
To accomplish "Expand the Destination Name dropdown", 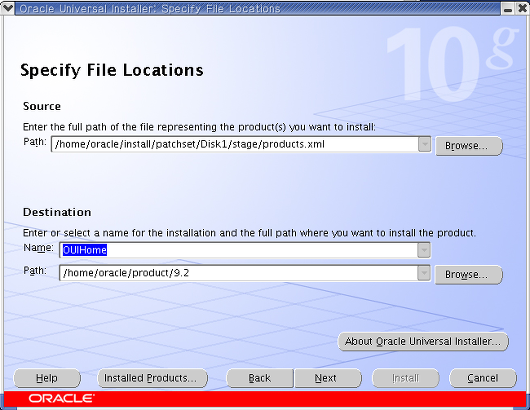I will 424,250.
